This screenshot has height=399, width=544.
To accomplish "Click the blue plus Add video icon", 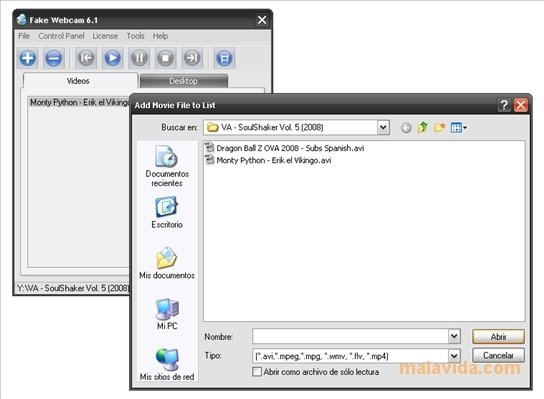I will click(x=28, y=58).
